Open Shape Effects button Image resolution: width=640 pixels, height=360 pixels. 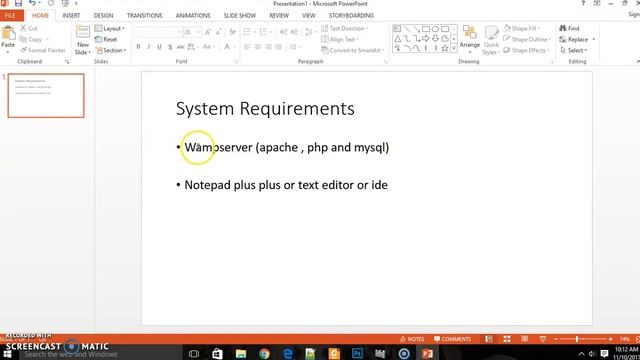click(526, 50)
